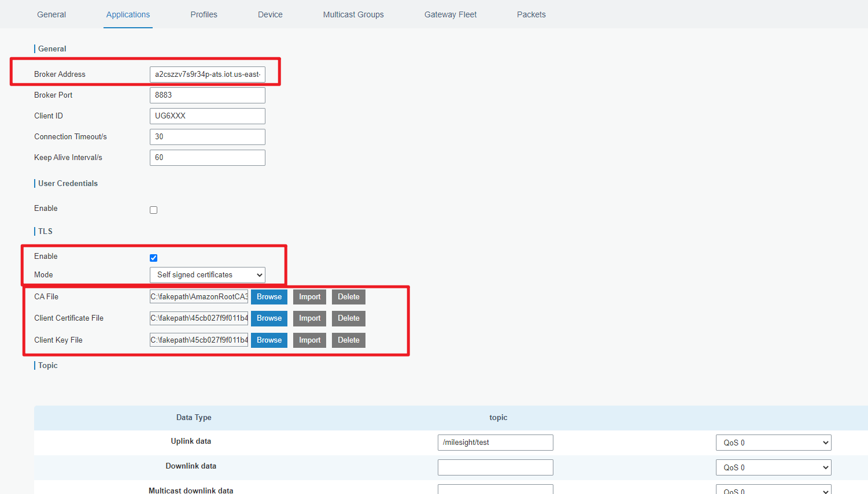Switch to the General tab
This screenshot has height=494, width=868.
pos(51,14)
